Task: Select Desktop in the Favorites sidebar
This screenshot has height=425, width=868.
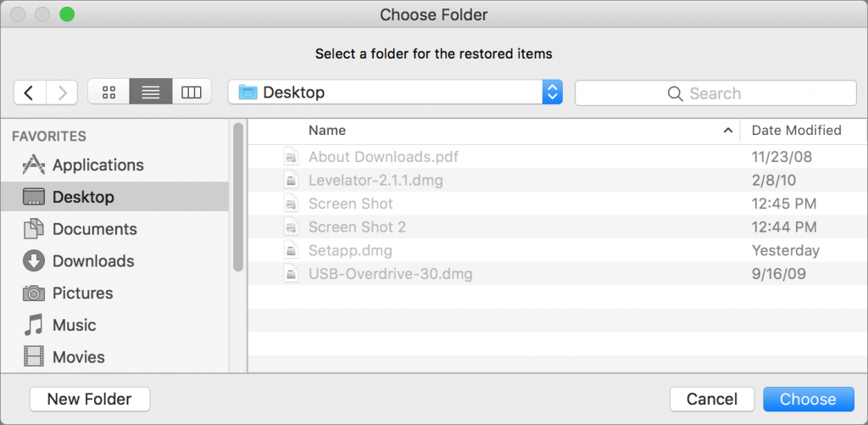Action: [x=114, y=197]
